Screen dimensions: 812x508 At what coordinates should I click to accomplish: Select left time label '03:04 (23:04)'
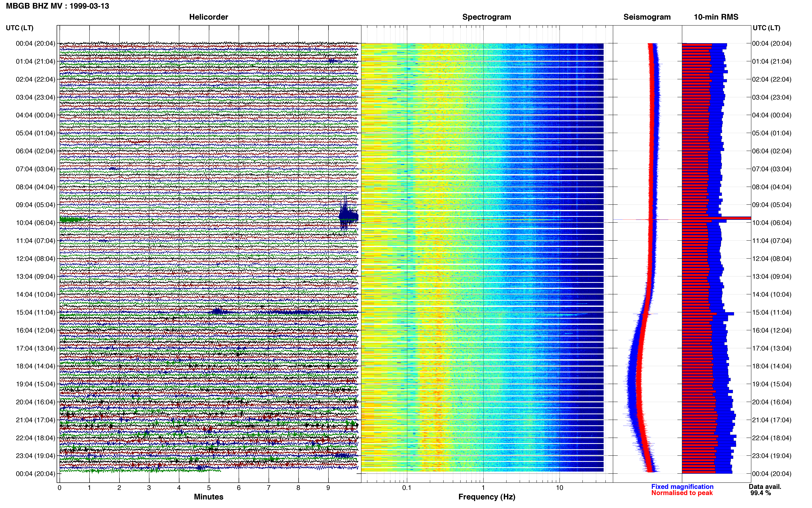[36, 97]
